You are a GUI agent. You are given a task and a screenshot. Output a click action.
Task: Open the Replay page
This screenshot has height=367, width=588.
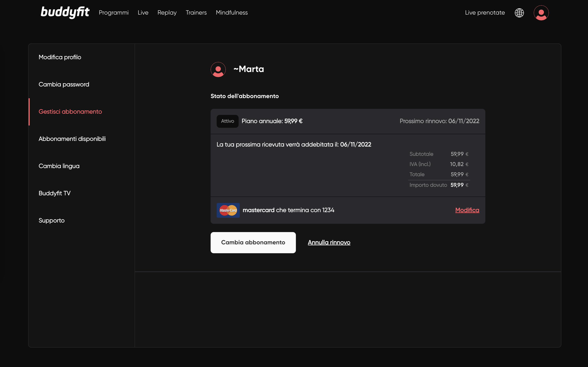pyautogui.click(x=167, y=13)
